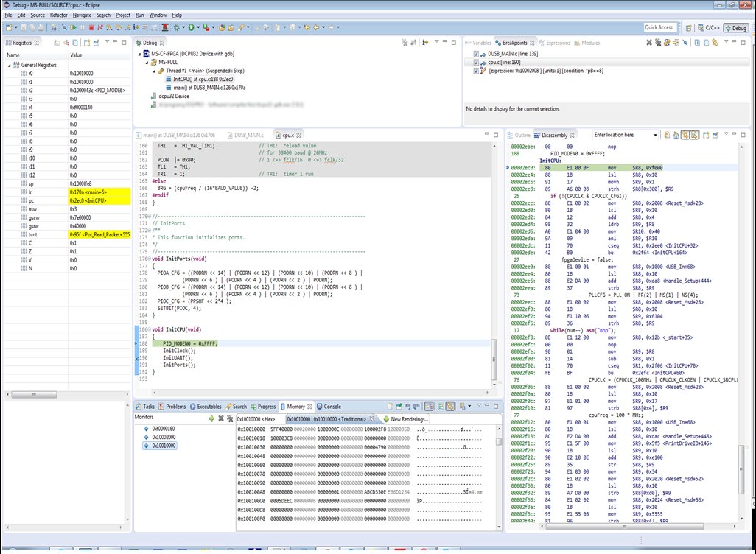The width and height of the screenshot is (756, 554).
Task: Toggle the DUSB_MAIN.c line 139 breakpoint checkbox
Action: click(476, 54)
